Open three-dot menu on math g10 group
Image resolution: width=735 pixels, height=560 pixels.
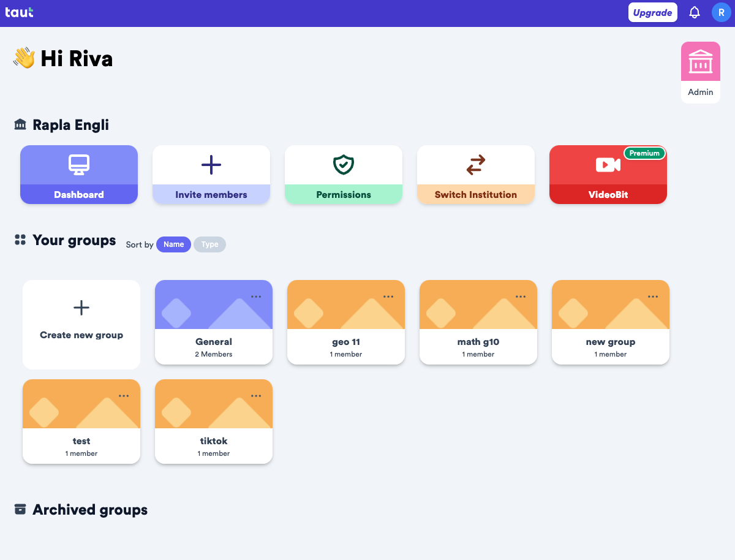(x=521, y=297)
